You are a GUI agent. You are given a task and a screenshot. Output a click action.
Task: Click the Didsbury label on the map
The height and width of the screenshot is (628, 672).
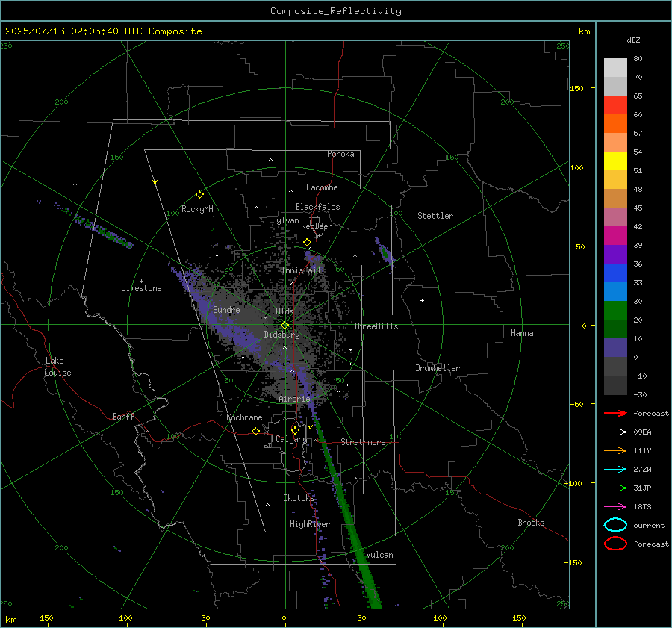pyautogui.click(x=281, y=335)
